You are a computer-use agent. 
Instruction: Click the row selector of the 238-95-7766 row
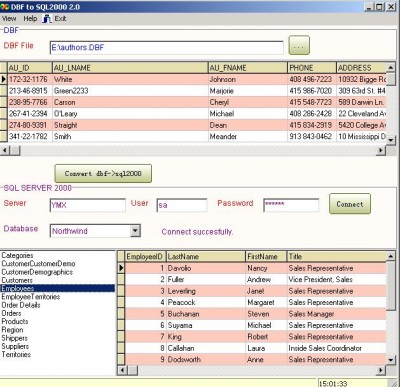click(4, 102)
